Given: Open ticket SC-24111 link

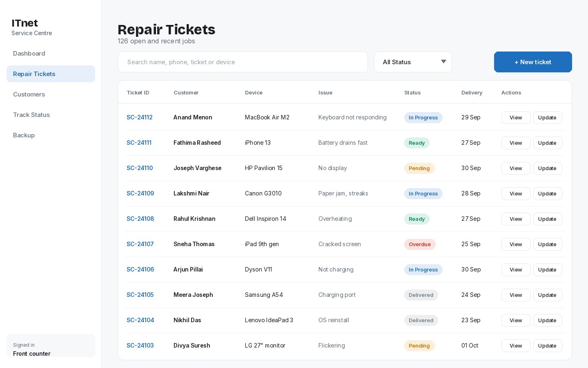Looking at the screenshot, I should tap(139, 143).
